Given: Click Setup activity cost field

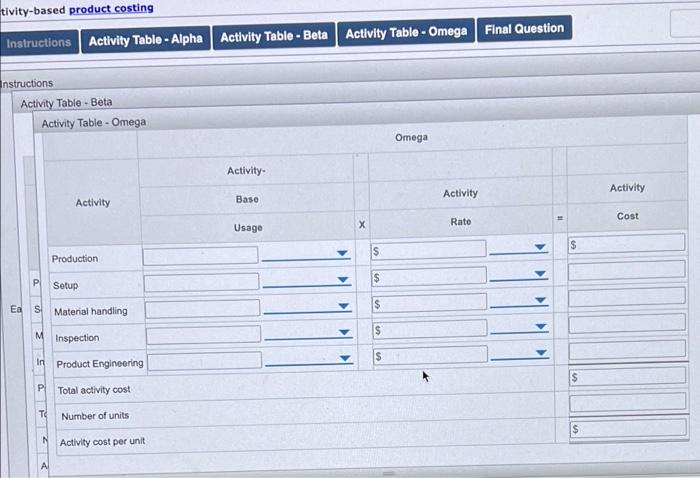Looking at the screenshot, I should coord(627,271).
